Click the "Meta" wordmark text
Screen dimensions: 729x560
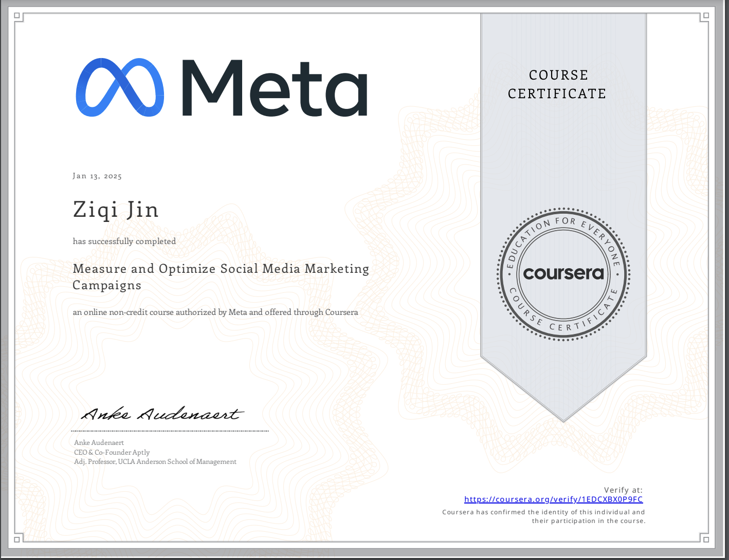(x=275, y=88)
